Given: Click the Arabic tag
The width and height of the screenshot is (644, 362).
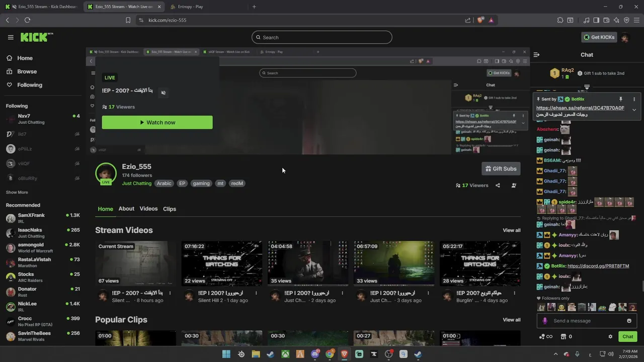Looking at the screenshot, I should pos(164,184).
